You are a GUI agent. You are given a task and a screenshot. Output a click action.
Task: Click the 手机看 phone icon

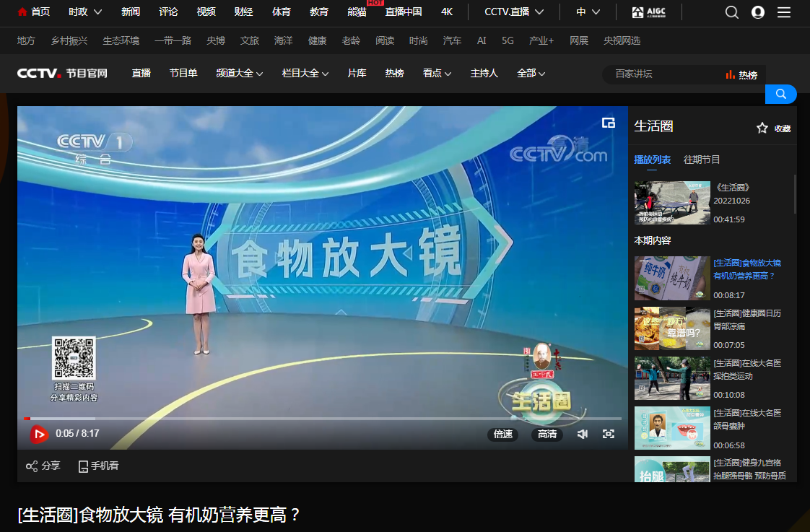pyautogui.click(x=82, y=466)
